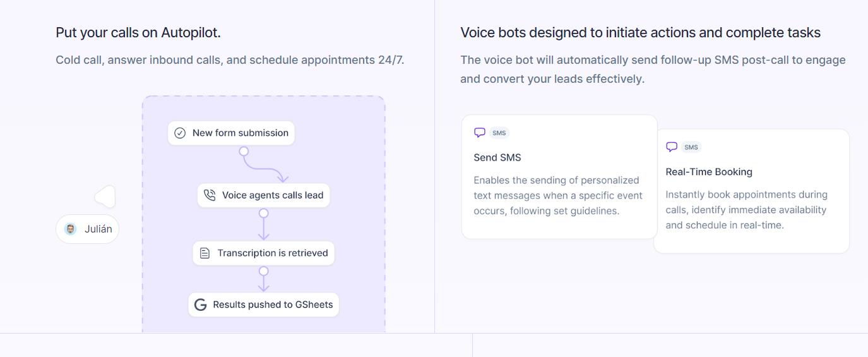The height and width of the screenshot is (357, 868).
Task: Select the New form submission step
Action: click(231, 133)
